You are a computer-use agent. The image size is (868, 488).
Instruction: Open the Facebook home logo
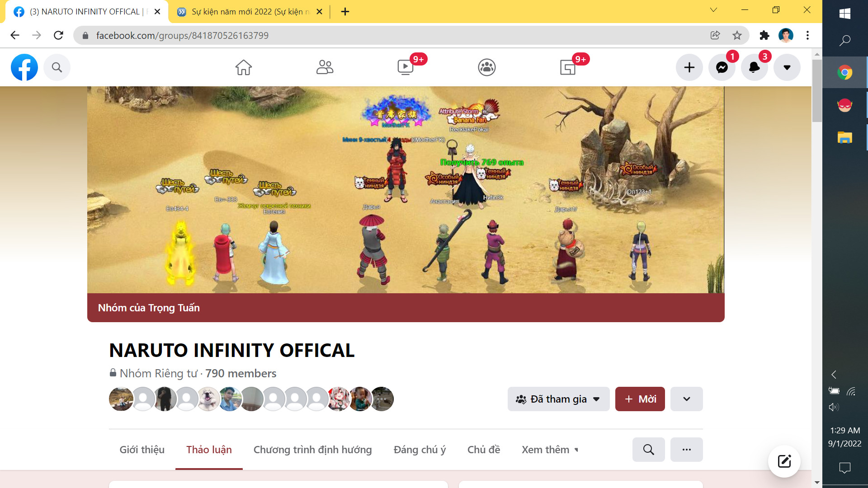[24, 67]
